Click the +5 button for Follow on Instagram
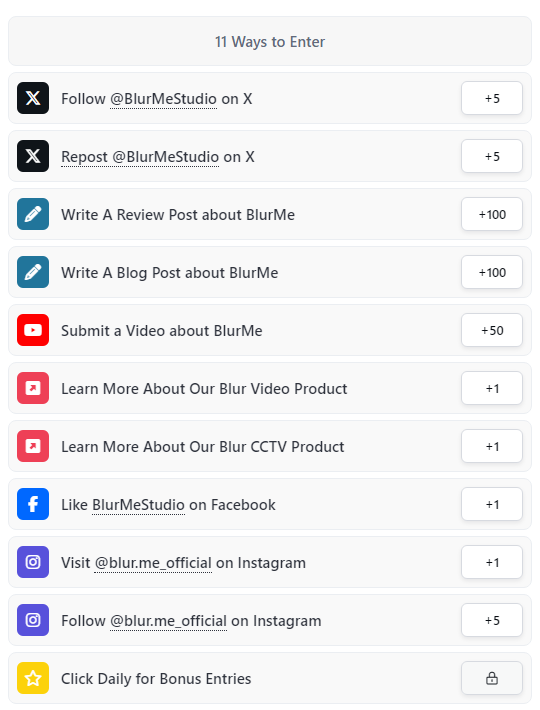 click(x=492, y=620)
